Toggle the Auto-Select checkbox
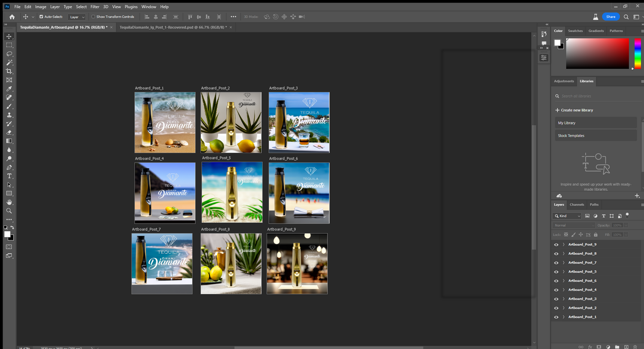The height and width of the screenshot is (349, 644). point(41,17)
